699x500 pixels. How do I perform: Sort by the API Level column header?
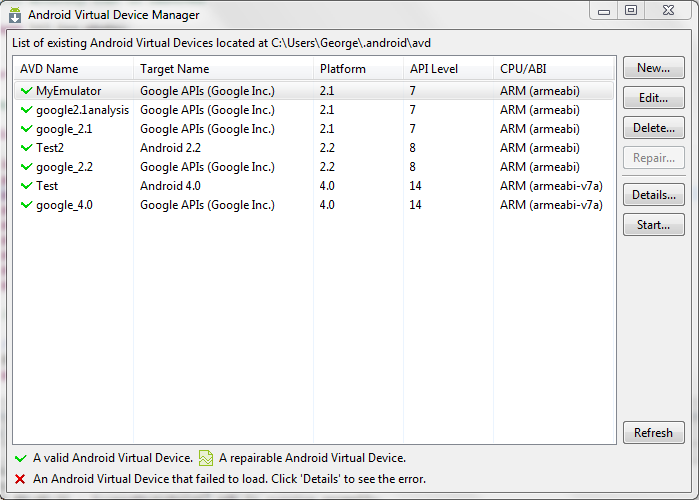pyautogui.click(x=448, y=69)
